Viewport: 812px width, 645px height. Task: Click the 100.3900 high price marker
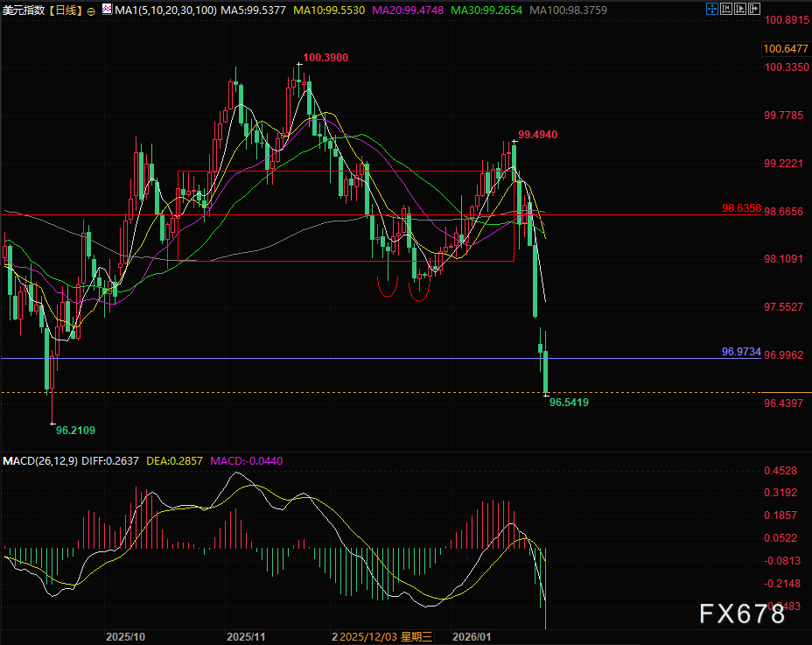325,58
